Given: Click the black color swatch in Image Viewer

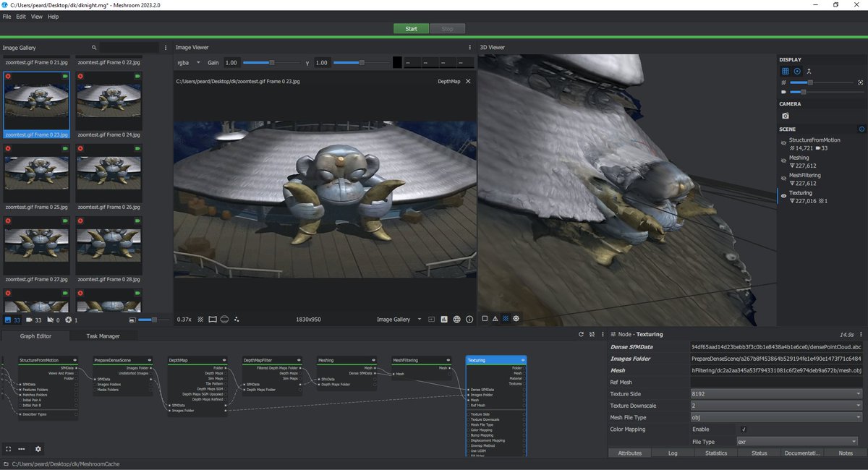Looking at the screenshot, I should pyautogui.click(x=397, y=63).
